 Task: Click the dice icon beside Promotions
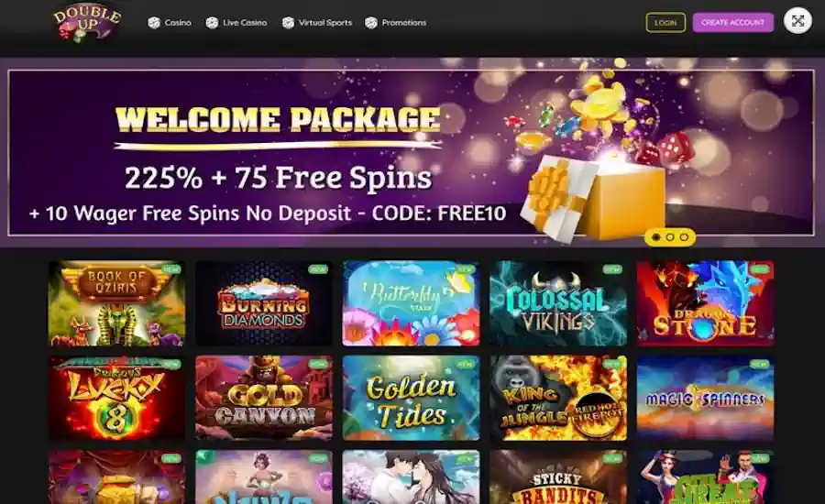371,23
